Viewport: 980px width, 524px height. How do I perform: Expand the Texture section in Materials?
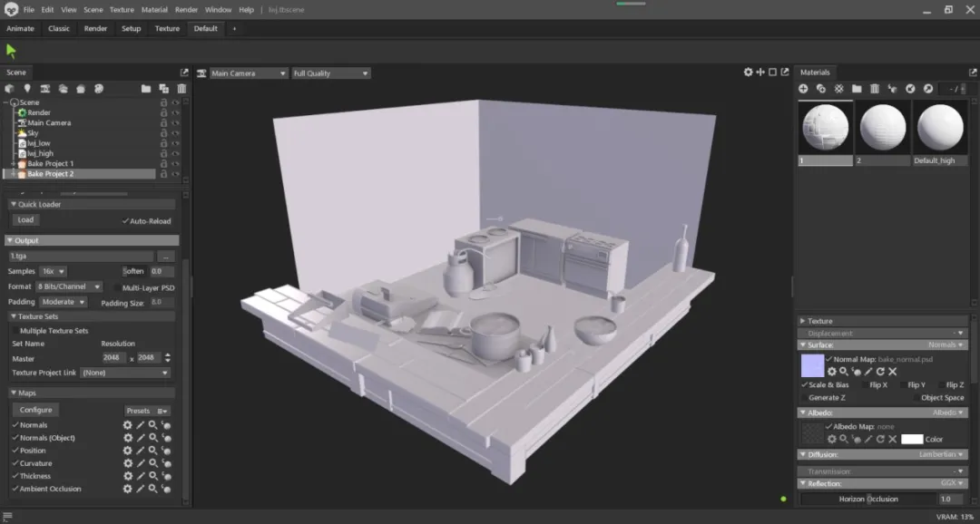pos(803,321)
